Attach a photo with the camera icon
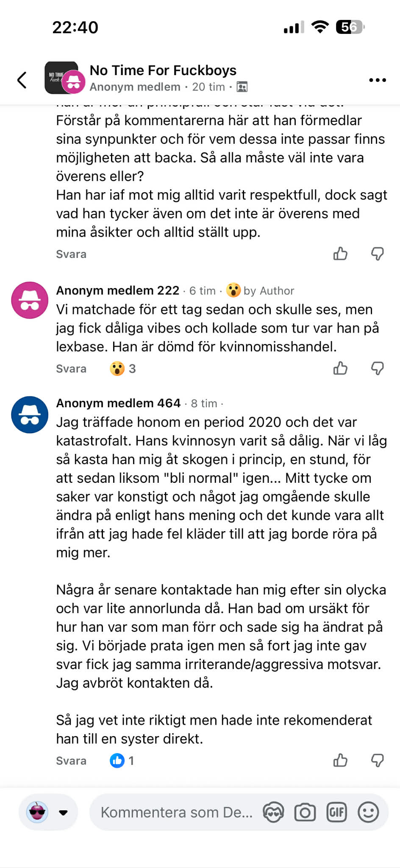 coord(305,812)
